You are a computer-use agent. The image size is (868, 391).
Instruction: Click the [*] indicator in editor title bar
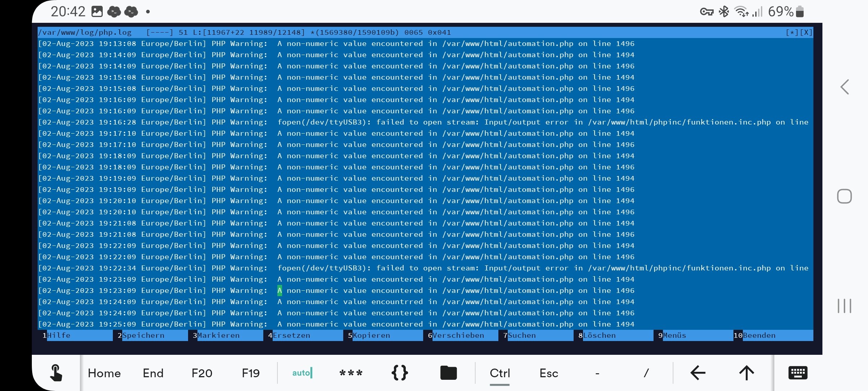pyautogui.click(x=792, y=33)
